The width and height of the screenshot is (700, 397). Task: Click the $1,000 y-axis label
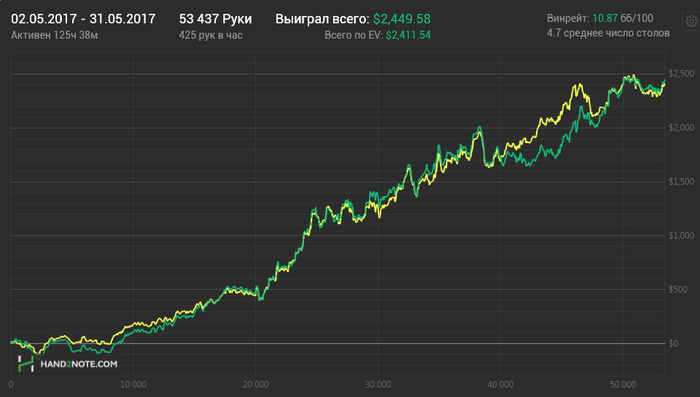pyautogui.click(x=681, y=235)
